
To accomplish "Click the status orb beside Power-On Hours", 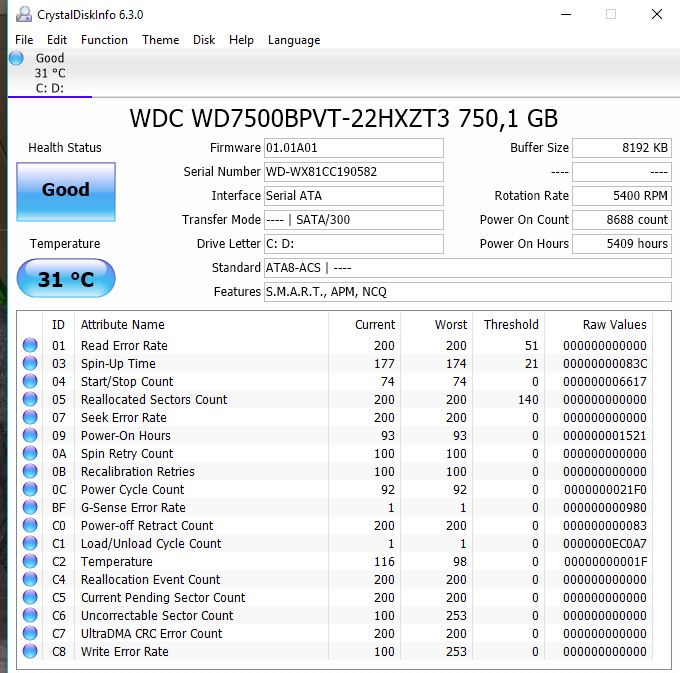I will [30, 436].
